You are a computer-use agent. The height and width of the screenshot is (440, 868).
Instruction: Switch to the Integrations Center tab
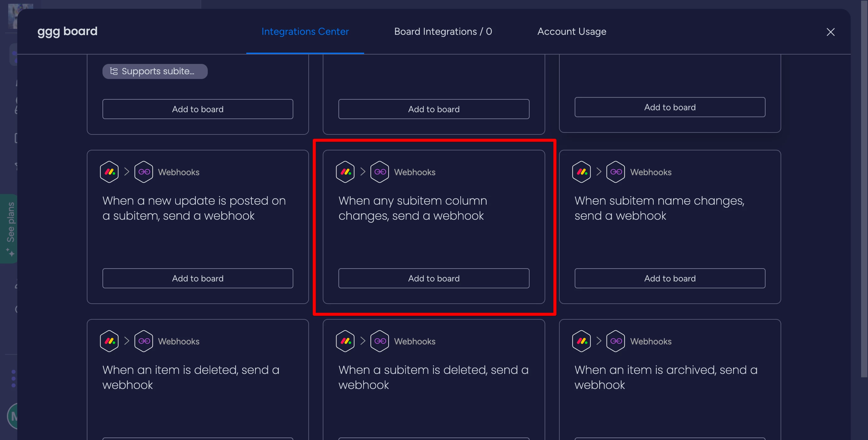[x=305, y=31]
